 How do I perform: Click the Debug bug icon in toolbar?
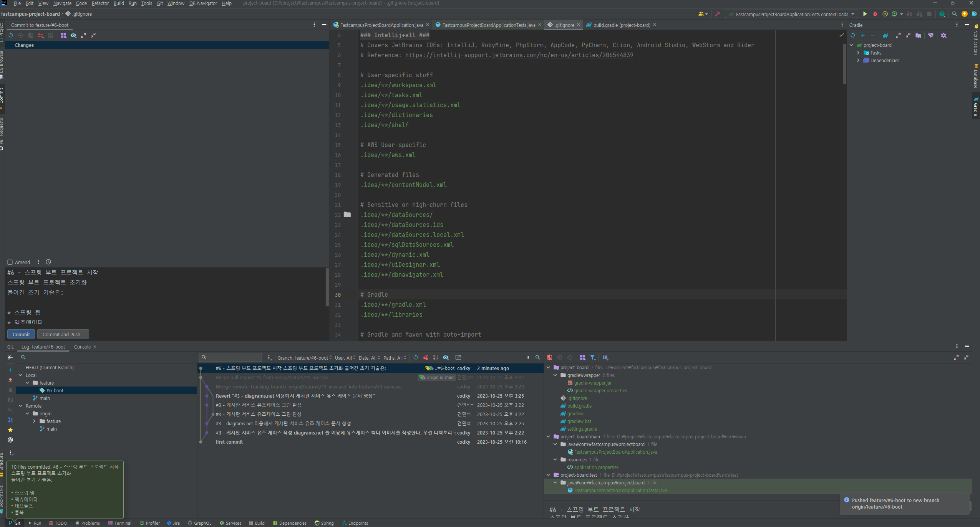875,14
